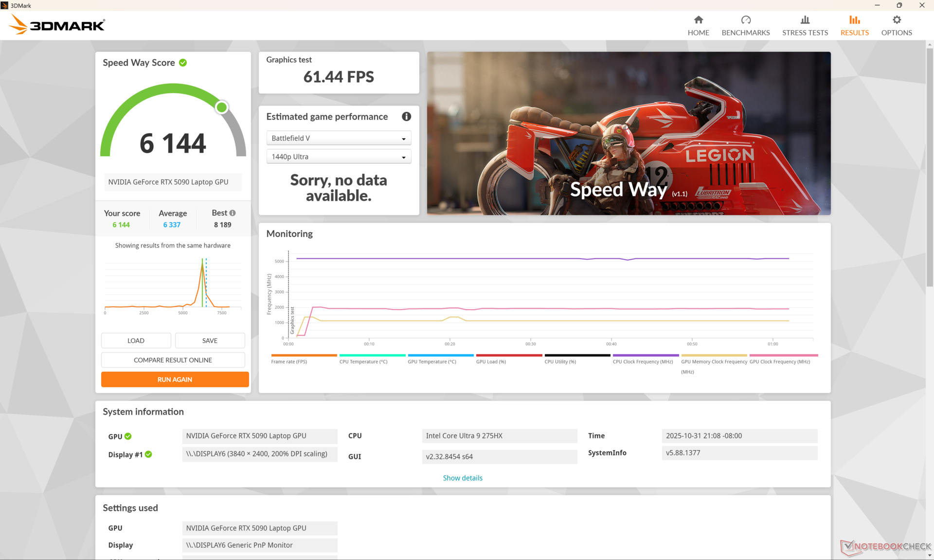This screenshot has width=934, height=560.
Task: Expand Show details in System information
Action: (x=462, y=478)
